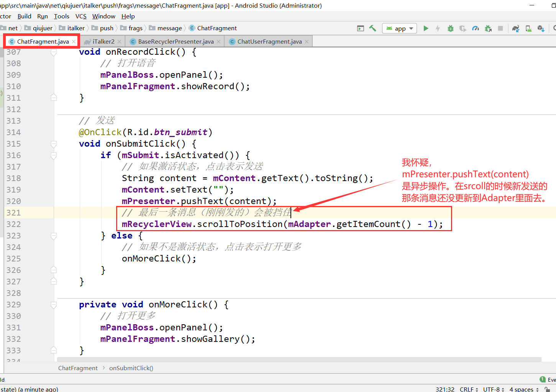
Task: Click fold end marker at line 327
Action: click(x=54, y=281)
